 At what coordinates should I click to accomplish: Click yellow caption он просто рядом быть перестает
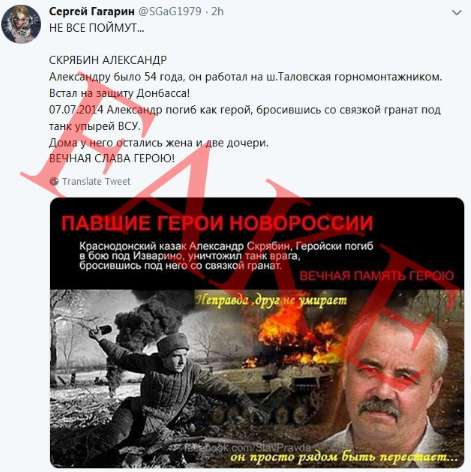(x=344, y=457)
